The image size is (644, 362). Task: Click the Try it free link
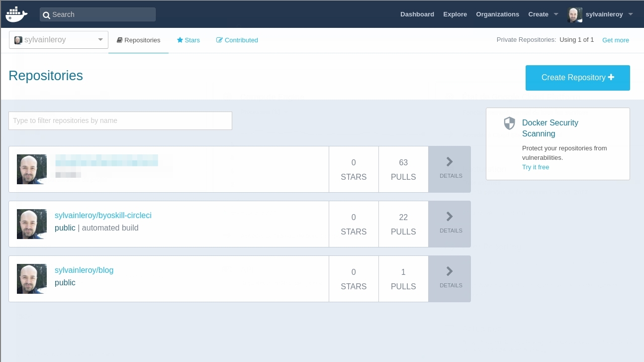[x=536, y=167]
